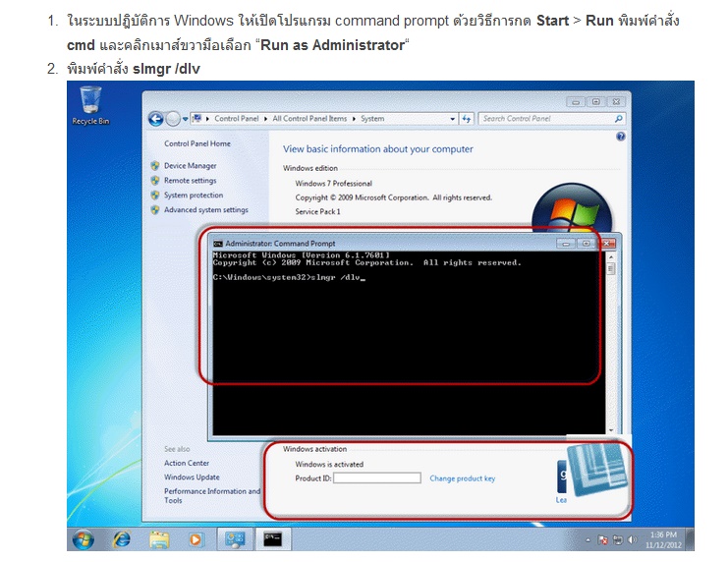Image resolution: width=728 pixels, height=562 pixels.
Task: Open the Remote settings link
Action: pos(190,180)
